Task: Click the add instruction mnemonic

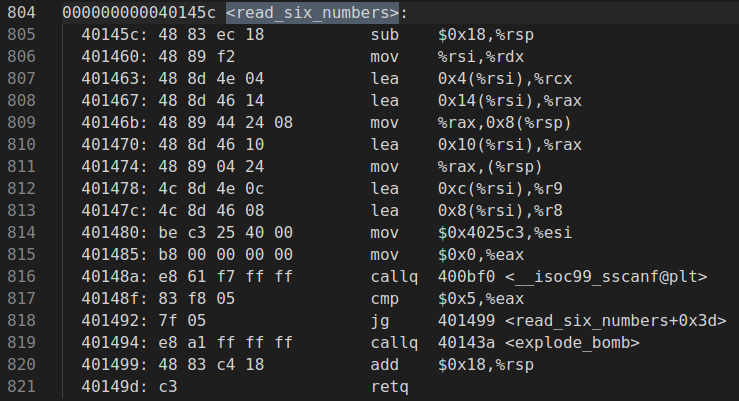Action: coord(383,364)
